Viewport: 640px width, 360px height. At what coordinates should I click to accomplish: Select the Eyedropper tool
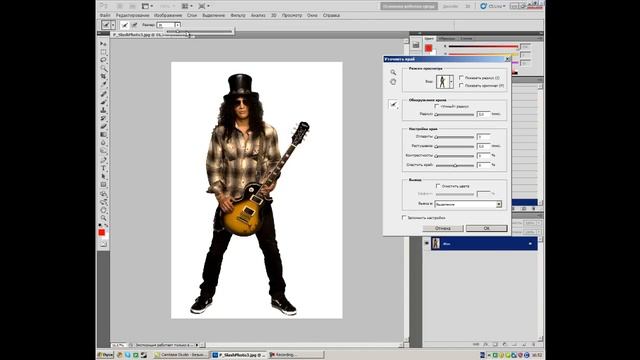[103, 84]
